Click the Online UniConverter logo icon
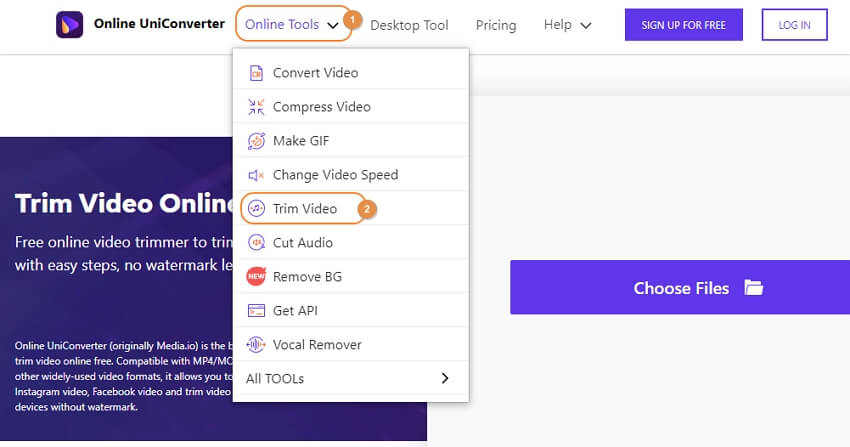 (69, 24)
